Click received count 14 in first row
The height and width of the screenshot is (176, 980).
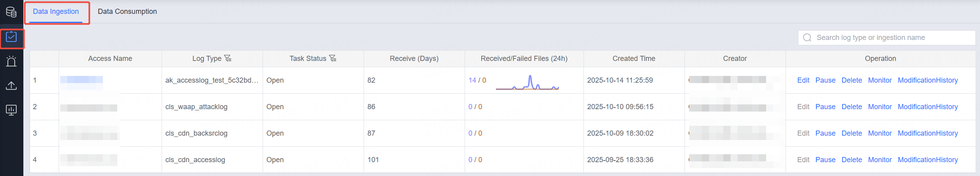(472, 80)
